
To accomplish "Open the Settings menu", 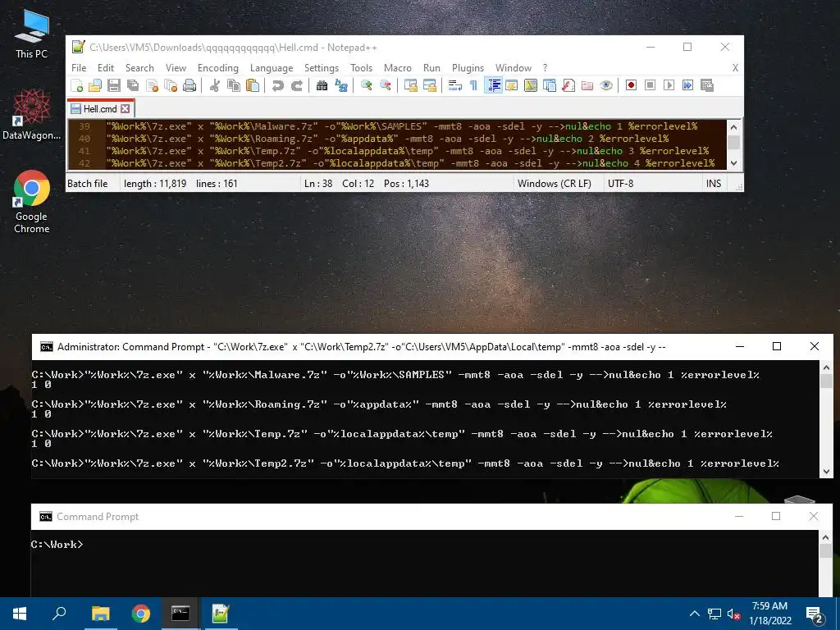I will click(x=322, y=68).
